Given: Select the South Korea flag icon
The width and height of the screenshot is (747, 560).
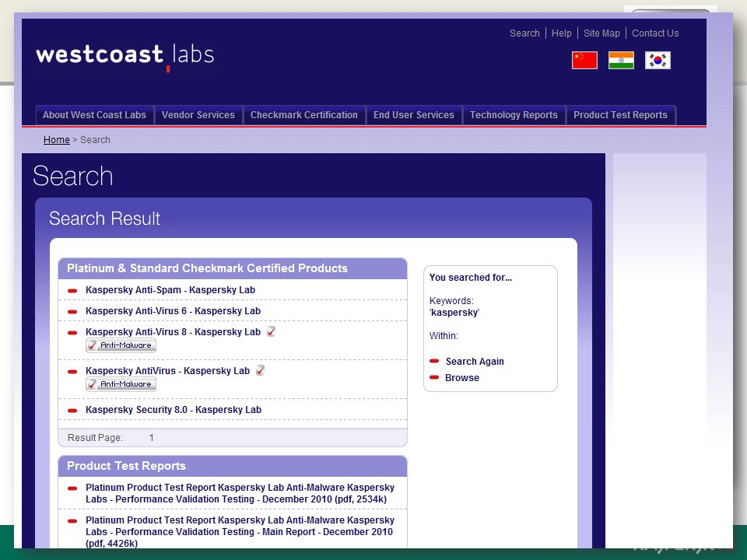Looking at the screenshot, I should click(x=658, y=61).
